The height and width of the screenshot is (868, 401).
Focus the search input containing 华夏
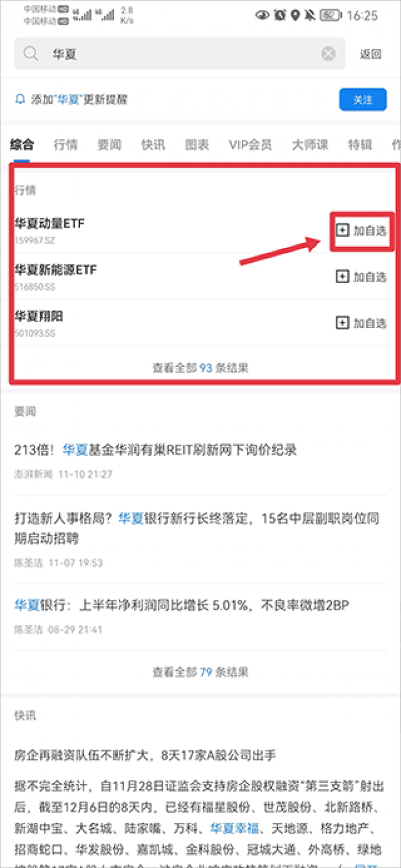pyautogui.click(x=180, y=54)
